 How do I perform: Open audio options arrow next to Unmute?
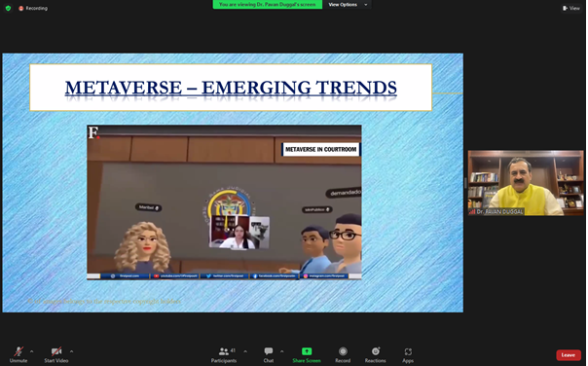(31, 351)
